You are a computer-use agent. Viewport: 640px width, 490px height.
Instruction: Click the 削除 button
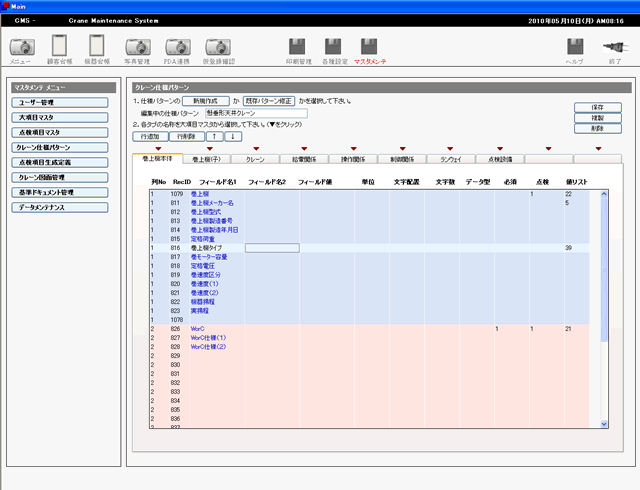(598, 129)
